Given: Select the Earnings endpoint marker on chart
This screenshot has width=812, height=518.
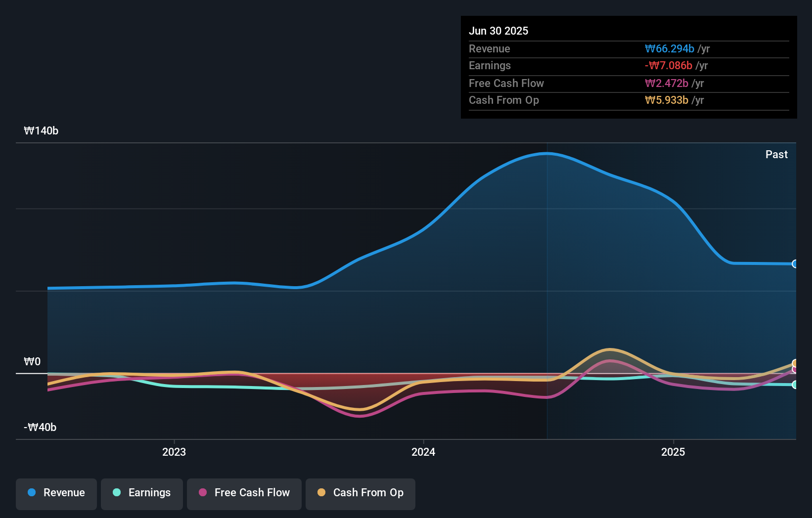Looking at the screenshot, I should tap(795, 385).
